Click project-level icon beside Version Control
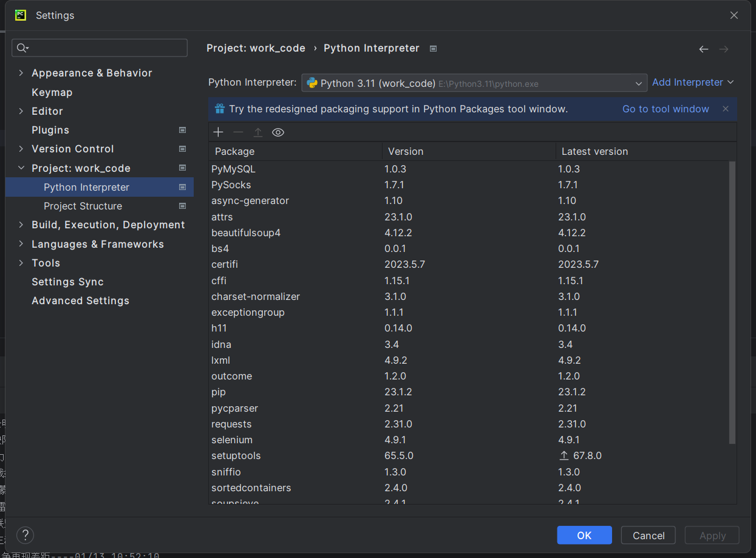The width and height of the screenshot is (756, 558). (x=182, y=149)
